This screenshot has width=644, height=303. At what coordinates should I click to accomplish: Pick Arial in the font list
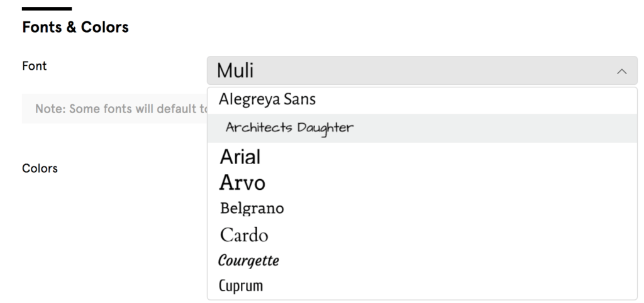pyautogui.click(x=240, y=157)
